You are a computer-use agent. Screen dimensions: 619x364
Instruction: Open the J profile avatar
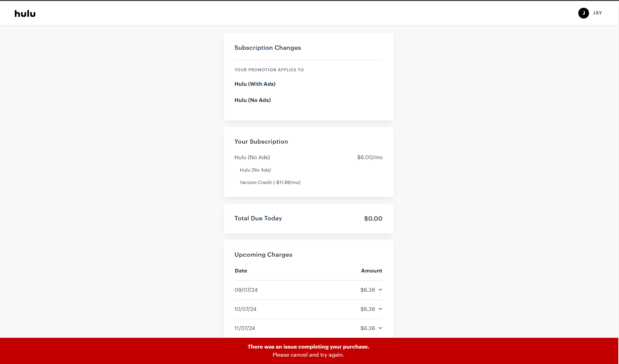click(583, 13)
